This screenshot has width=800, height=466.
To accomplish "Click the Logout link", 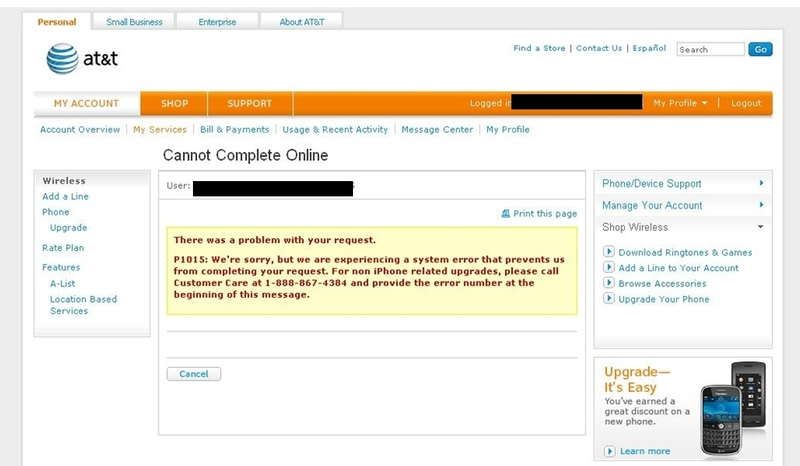I will (745, 103).
